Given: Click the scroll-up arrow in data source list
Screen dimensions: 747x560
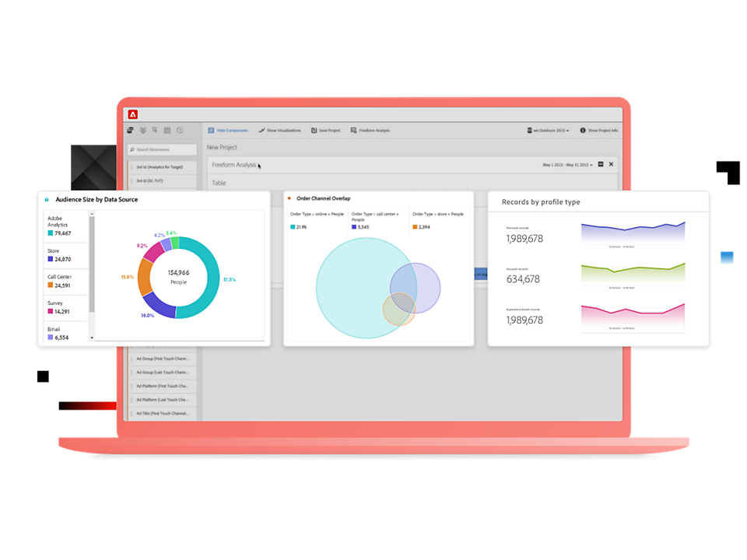Looking at the screenshot, I should coord(92,214).
